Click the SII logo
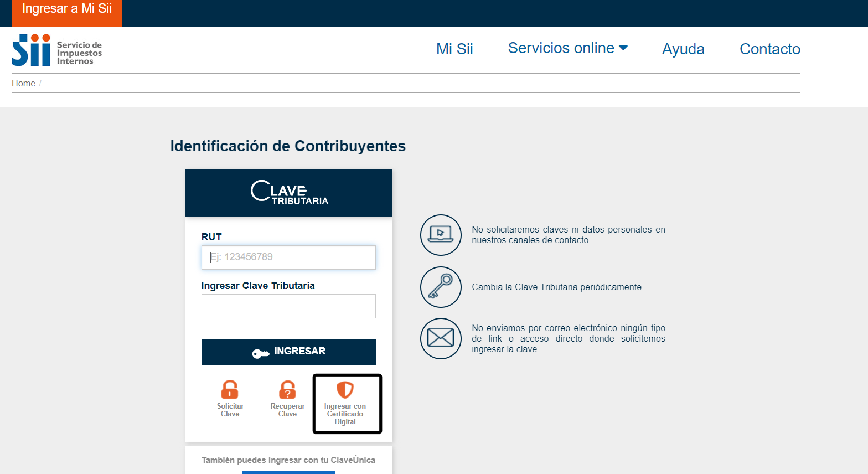 [57, 50]
